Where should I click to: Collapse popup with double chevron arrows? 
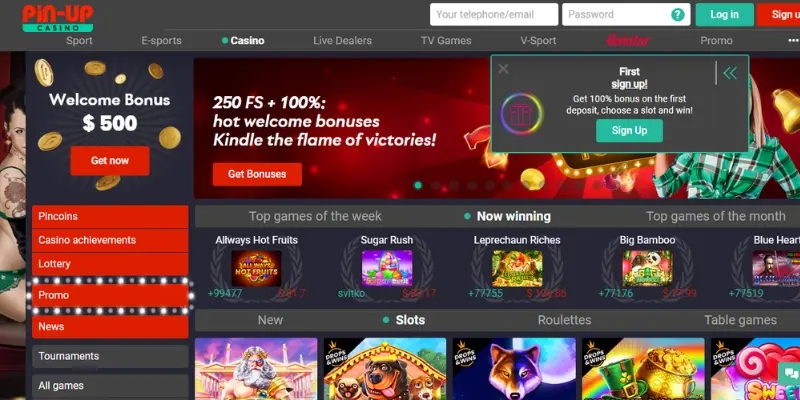[730, 73]
